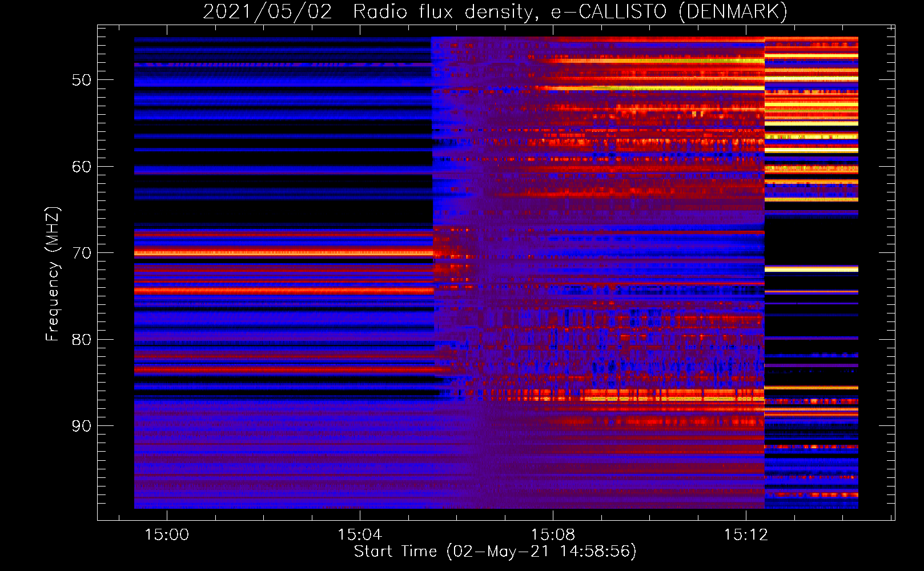This screenshot has width=924, height=571.
Task: Click the 15:08 time tick label
Action: coord(553,535)
